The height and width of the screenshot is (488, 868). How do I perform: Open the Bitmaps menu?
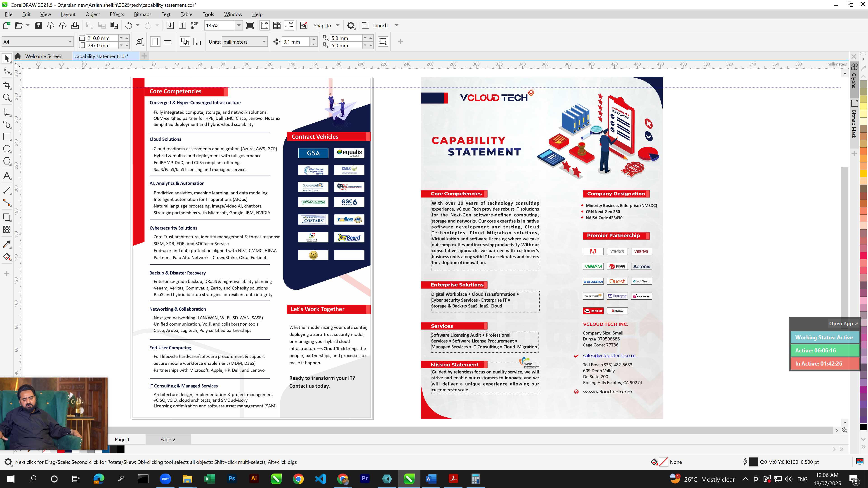(x=143, y=14)
